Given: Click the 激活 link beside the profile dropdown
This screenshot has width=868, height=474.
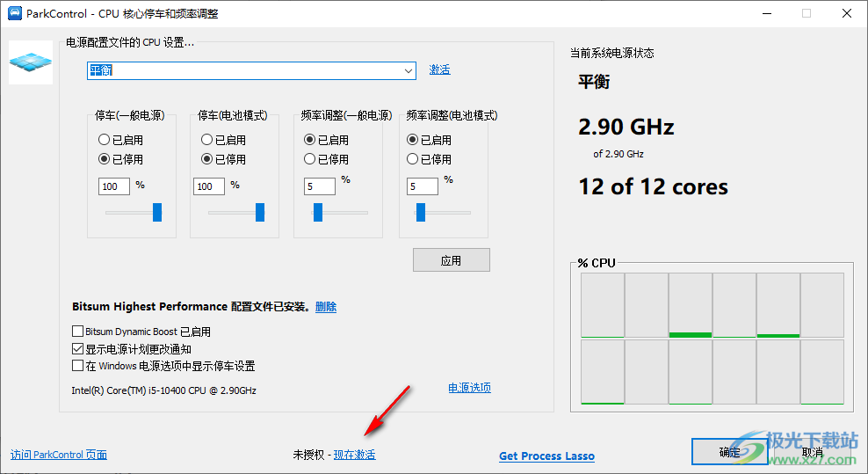Looking at the screenshot, I should tap(439, 69).
